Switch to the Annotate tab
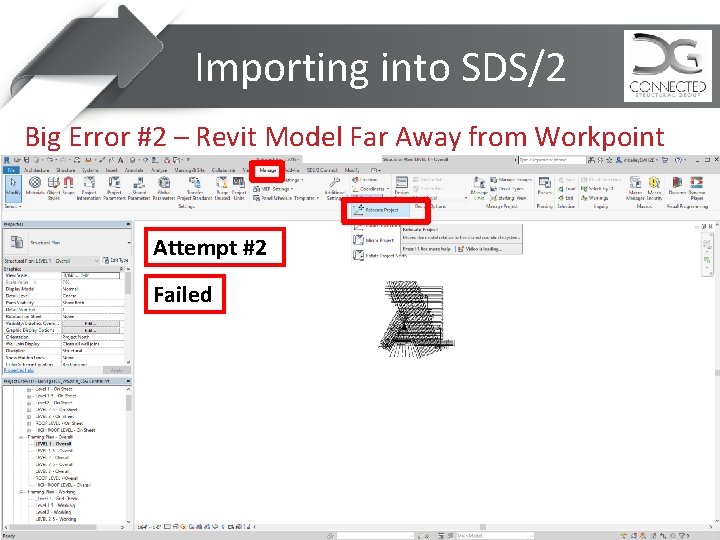The image size is (720, 540). 134,170
